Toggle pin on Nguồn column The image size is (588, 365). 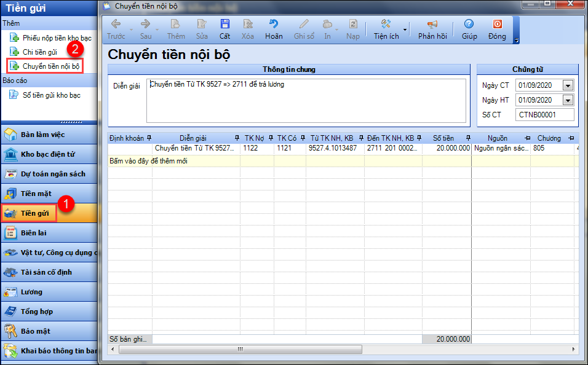point(527,138)
